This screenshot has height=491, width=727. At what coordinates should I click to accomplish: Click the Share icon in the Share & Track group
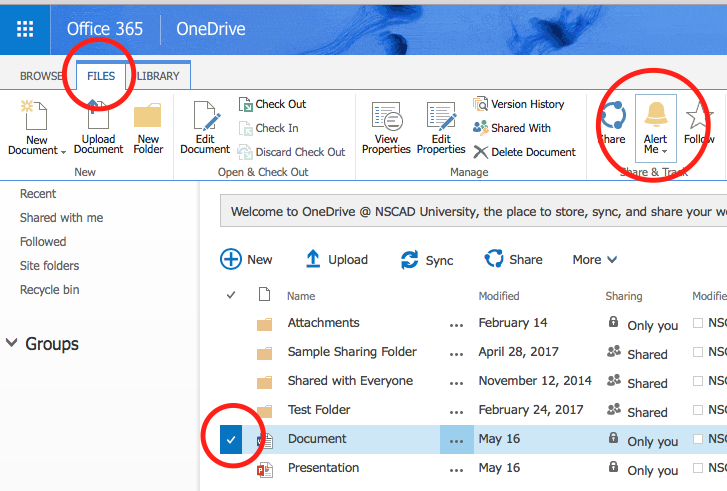[x=613, y=115]
